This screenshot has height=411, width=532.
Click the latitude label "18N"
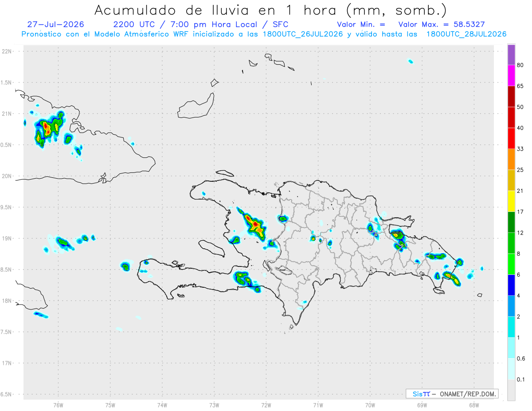7,301
